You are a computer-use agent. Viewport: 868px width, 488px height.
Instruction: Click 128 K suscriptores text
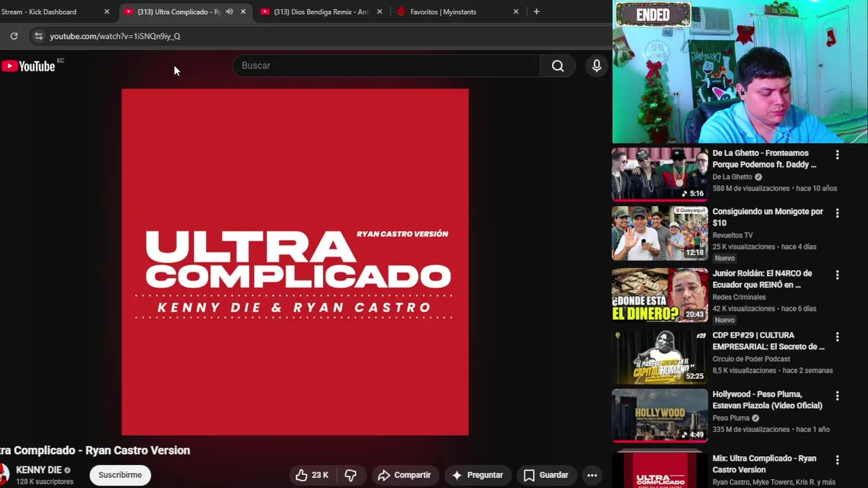45,481
